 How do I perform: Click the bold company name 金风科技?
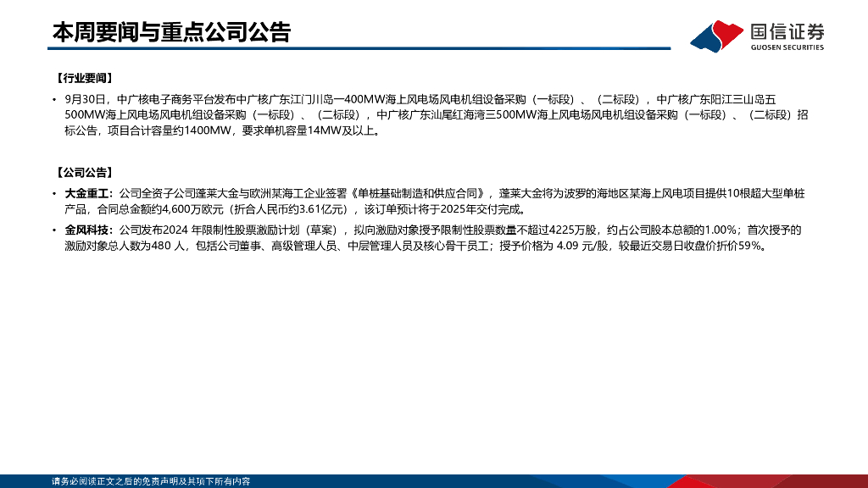[x=86, y=230]
